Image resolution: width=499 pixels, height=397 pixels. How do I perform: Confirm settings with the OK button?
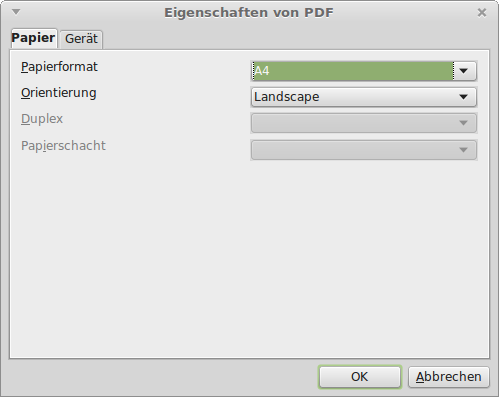(360, 377)
